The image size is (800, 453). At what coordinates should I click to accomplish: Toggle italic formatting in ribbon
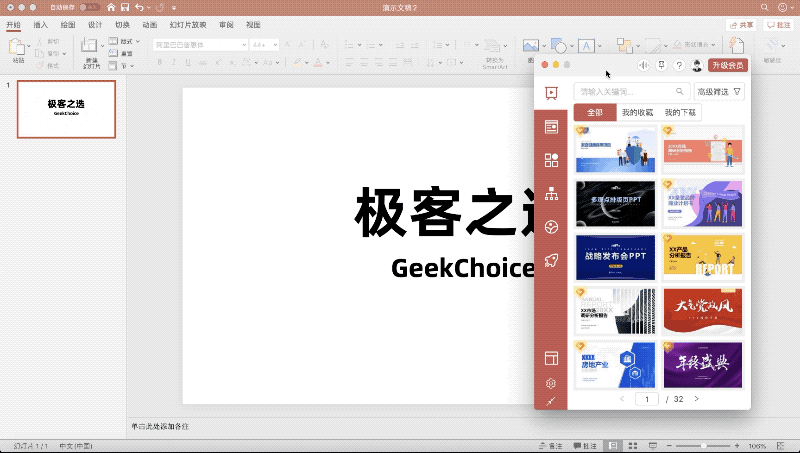pos(174,62)
